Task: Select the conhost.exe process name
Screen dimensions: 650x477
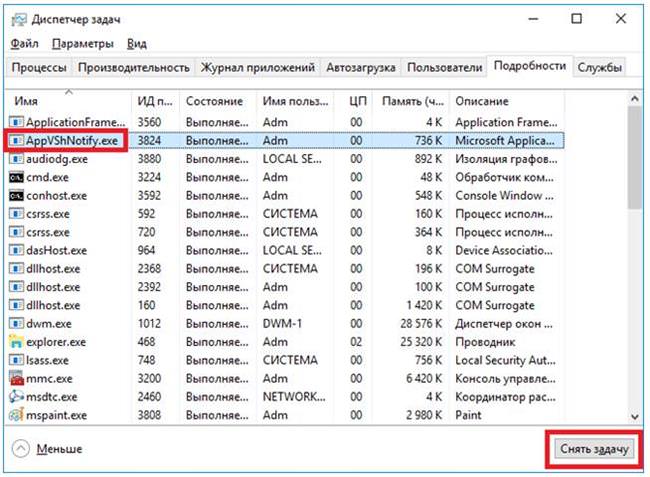Action: (56, 196)
